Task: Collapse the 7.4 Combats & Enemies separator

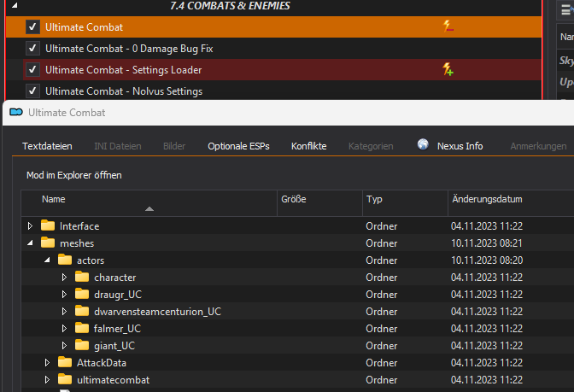Action: (x=15, y=5)
